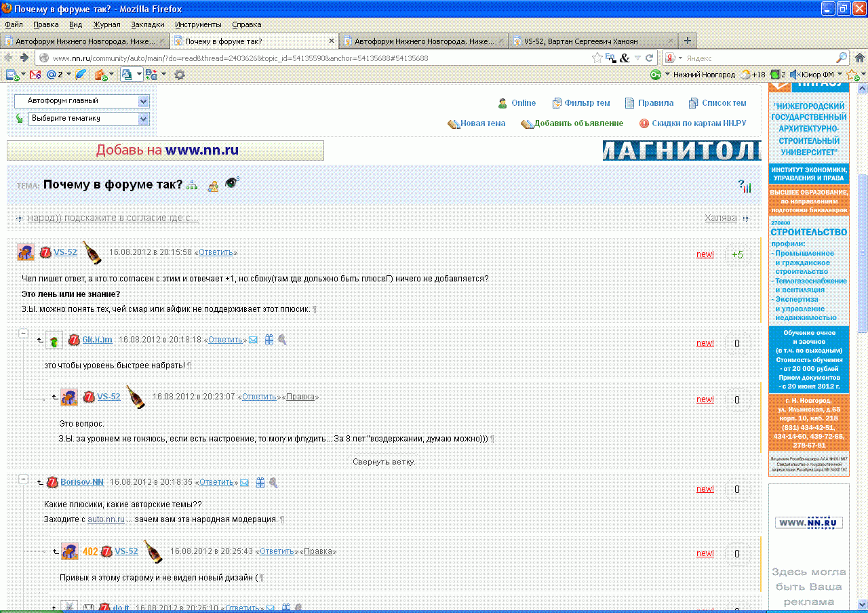Click the gift icon in Gl(.)(.)m's reply

[x=269, y=339]
